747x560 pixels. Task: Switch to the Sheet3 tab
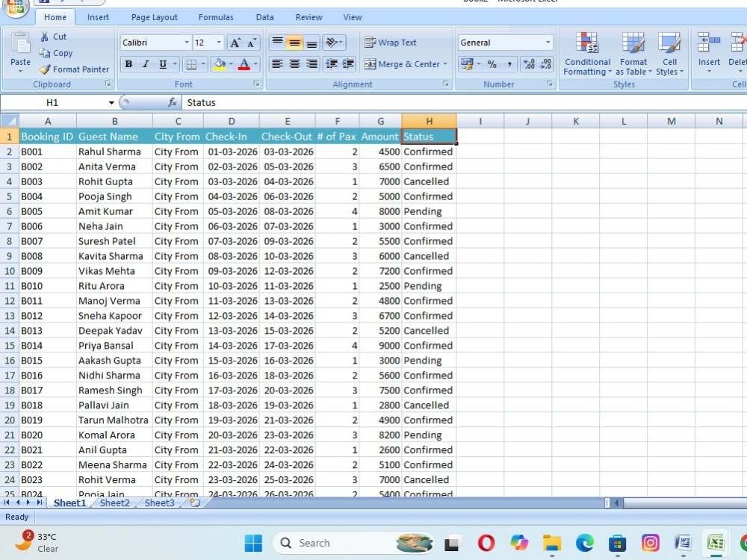point(159,503)
